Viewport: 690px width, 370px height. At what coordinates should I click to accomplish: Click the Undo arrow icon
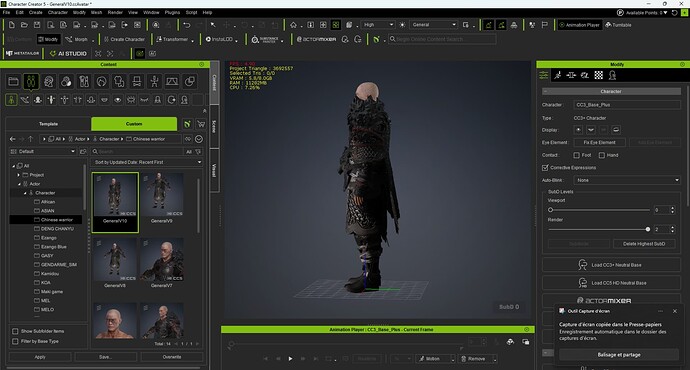187,25
